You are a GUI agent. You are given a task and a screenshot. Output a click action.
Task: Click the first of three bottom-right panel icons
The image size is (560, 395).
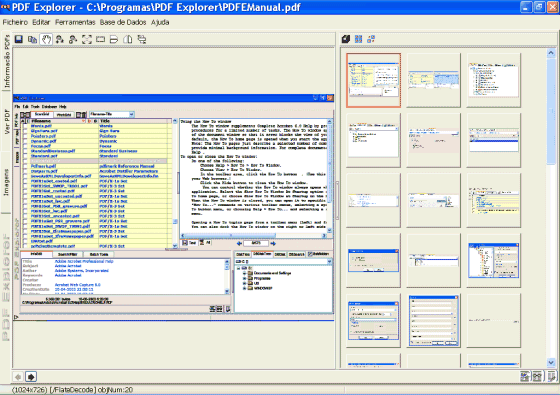(524, 376)
